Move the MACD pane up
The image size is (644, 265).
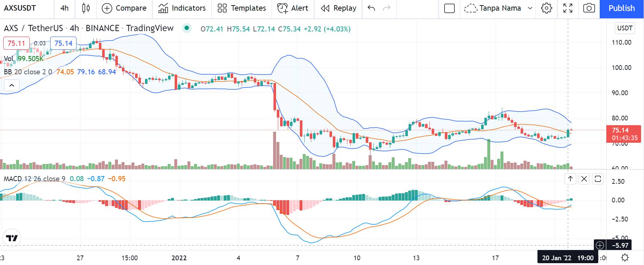tap(570, 179)
